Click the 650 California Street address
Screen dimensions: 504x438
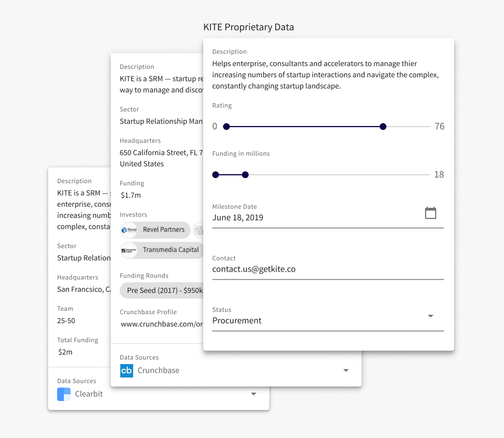pyautogui.click(x=161, y=152)
